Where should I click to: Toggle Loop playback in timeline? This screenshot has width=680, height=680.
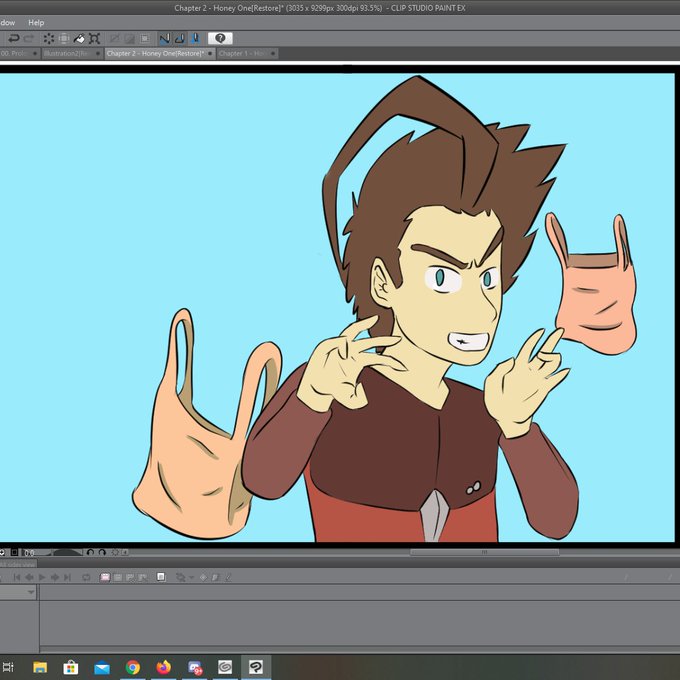point(86,577)
